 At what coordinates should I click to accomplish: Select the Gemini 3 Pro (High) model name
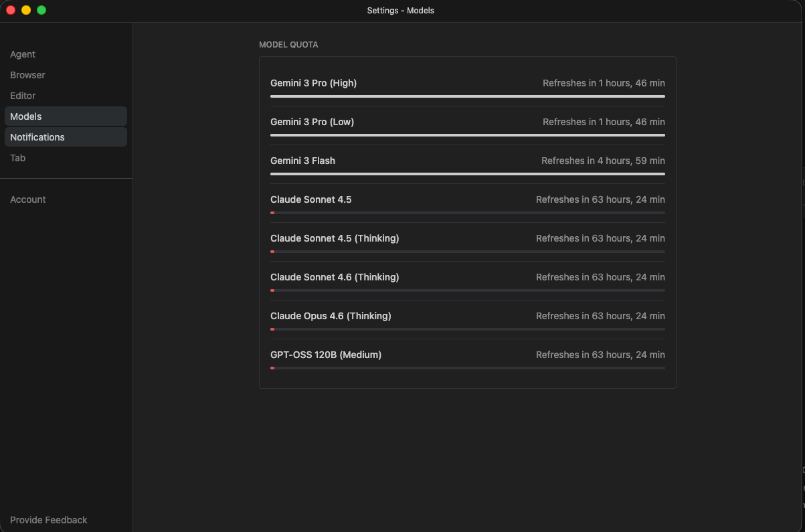[x=313, y=83]
